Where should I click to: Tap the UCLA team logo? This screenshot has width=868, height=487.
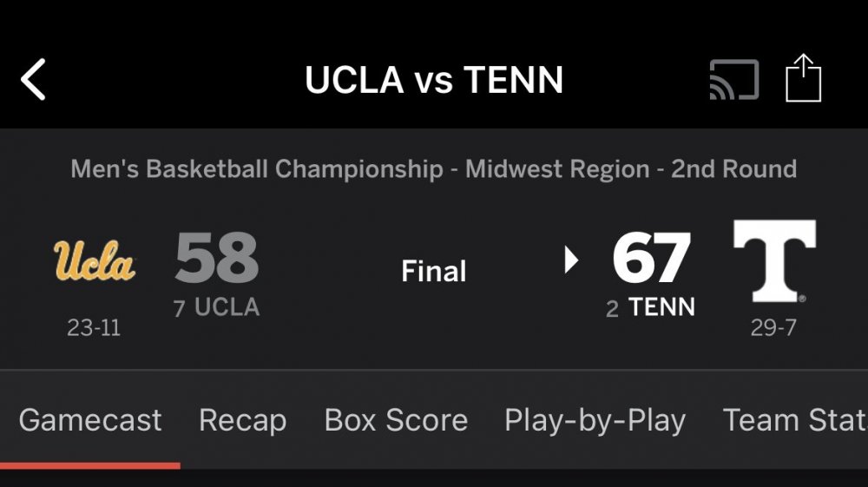[95, 261]
